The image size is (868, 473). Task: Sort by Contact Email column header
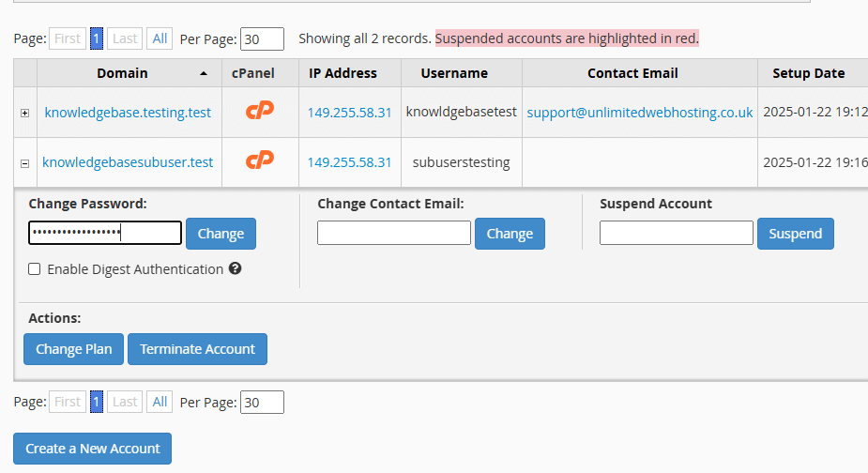point(632,73)
